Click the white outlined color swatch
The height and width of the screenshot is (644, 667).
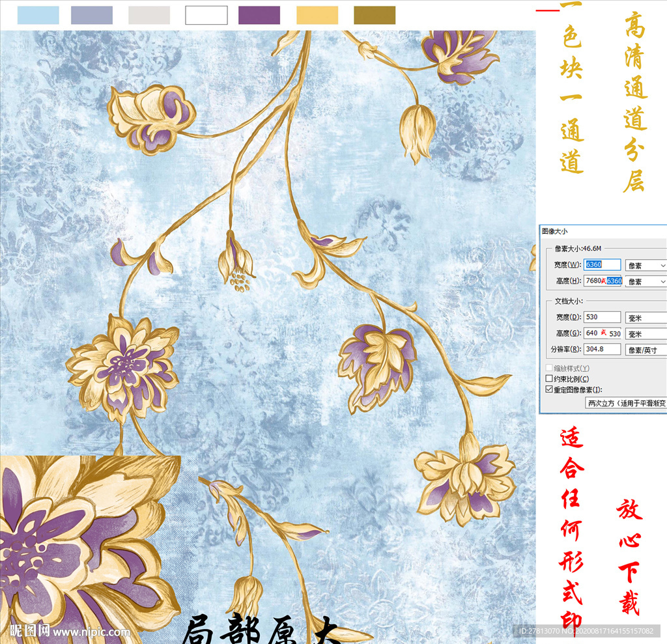[x=206, y=16]
